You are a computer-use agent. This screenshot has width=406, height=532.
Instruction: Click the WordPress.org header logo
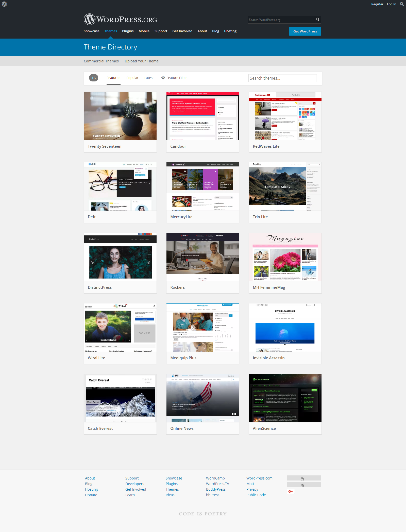120,19
